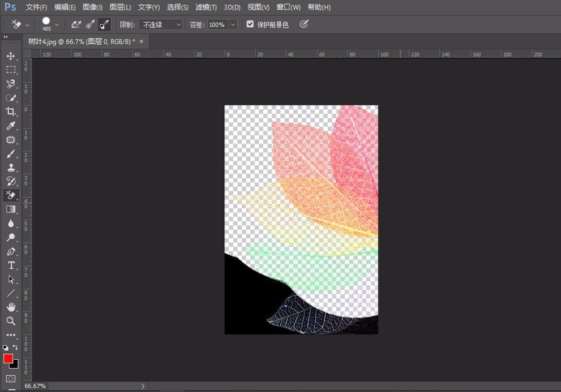Pick the Crop tool
Image resolution: width=561 pixels, height=392 pixels.
click(11, 111)
